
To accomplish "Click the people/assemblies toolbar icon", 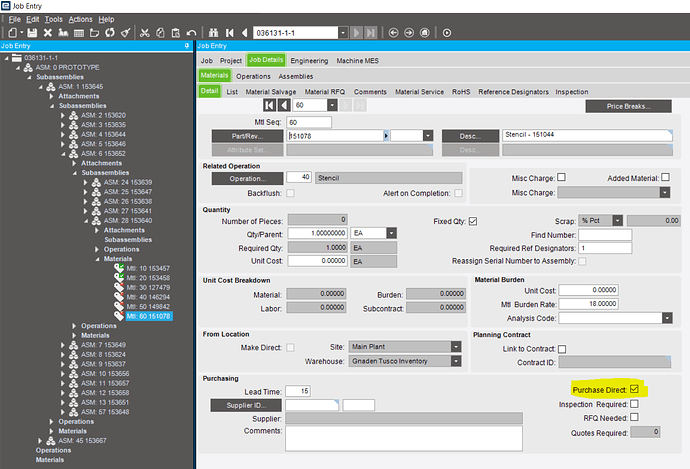I will (63, 33).
